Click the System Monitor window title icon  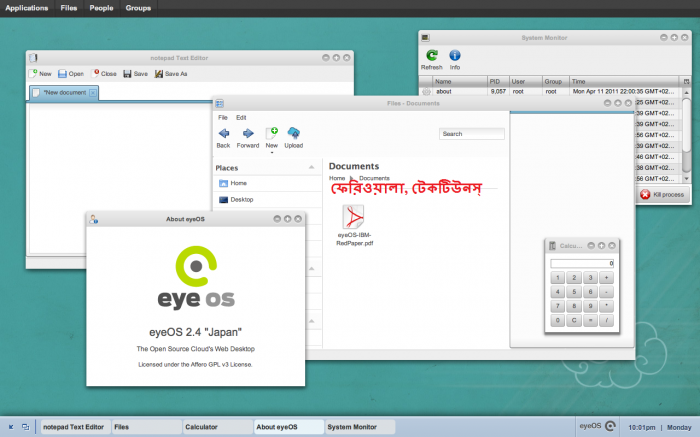pos(425,38)
